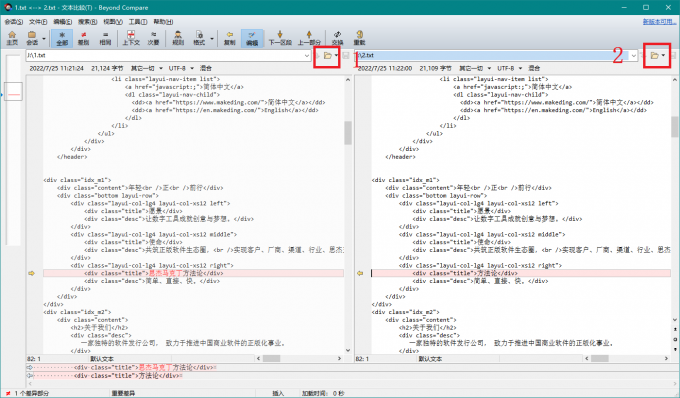Toggle 上下文 show context lines
This screenshot has height=398, width=680.
[x=131, y=38]
